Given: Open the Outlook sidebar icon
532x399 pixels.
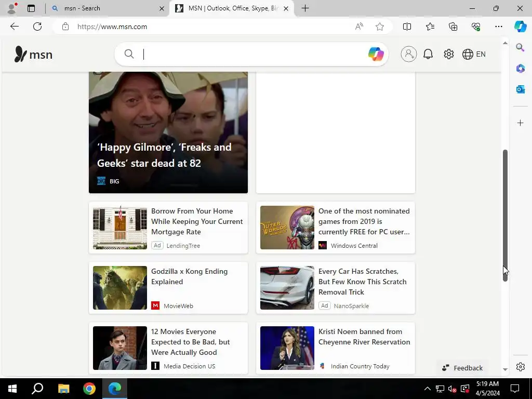Looking at the screenshot, I should pyautogui.click(x=520, y=89).
